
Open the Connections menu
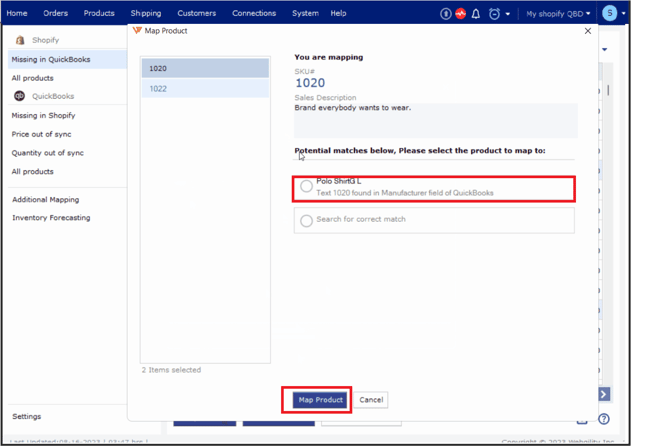[254, 13]
